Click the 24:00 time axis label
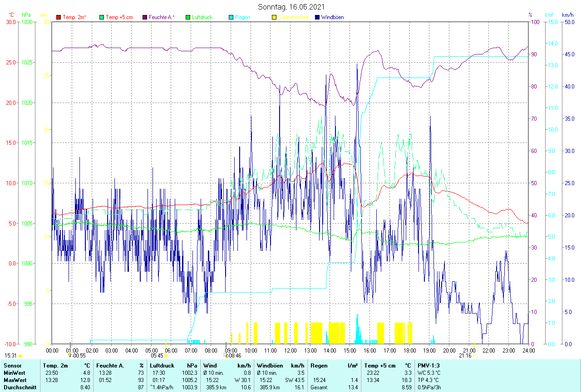The height and width of the screenshot is (392, 581). pos(528,350)
